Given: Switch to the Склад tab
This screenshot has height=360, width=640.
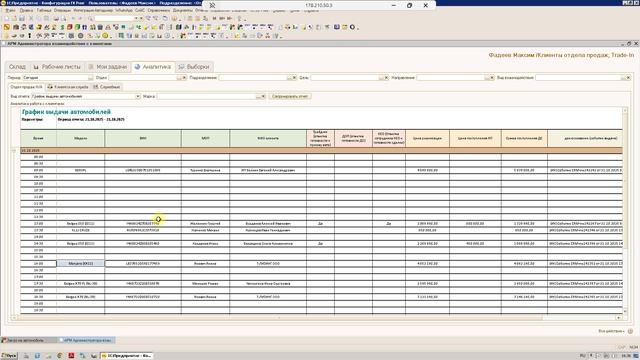Looking at the screenshot, I should pos(17,67).
